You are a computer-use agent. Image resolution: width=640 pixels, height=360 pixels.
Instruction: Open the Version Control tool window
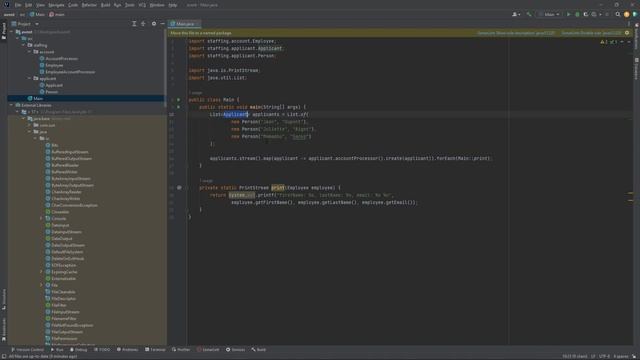click(27, 350)
